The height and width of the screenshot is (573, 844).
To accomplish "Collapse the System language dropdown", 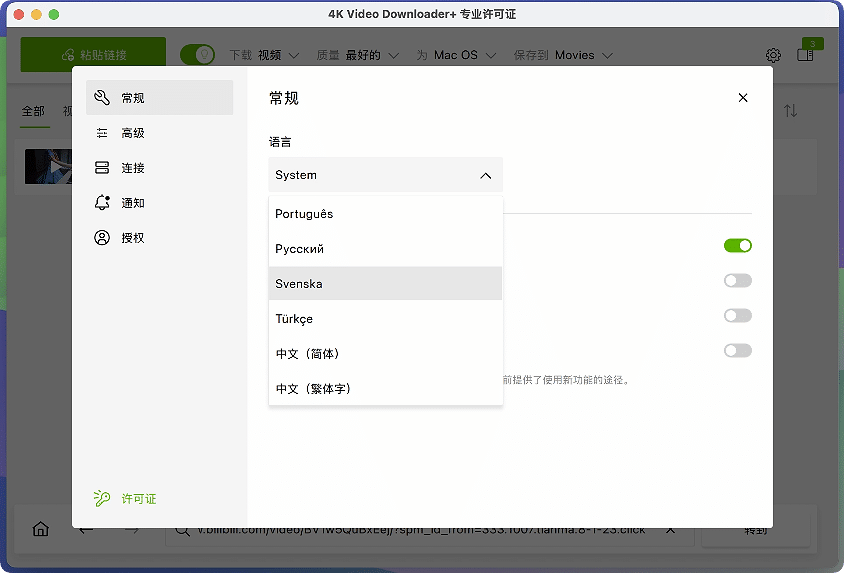I will point(385,175).
